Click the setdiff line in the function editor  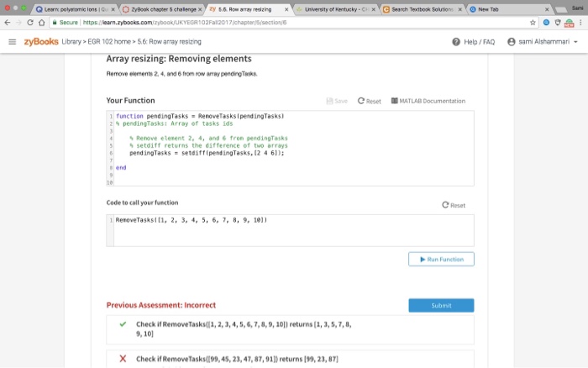tap(207, 153)
